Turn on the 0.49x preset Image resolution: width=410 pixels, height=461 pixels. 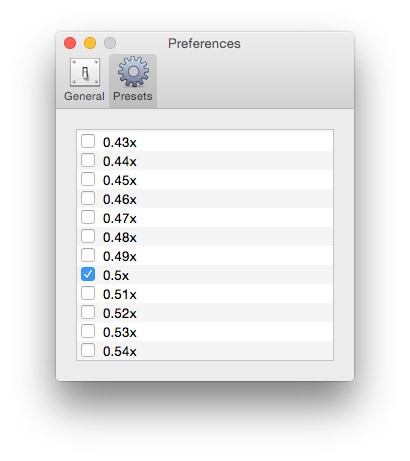click(x=88, y=255)
